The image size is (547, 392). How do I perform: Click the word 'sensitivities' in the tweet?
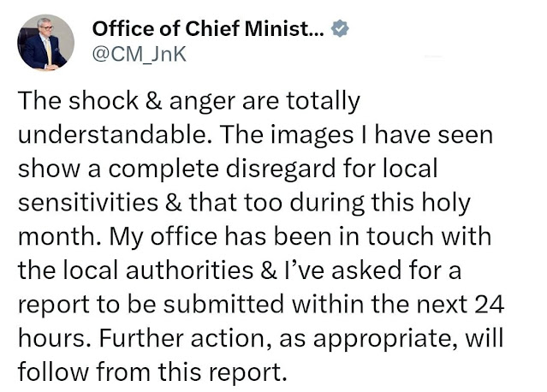point(88,202)
